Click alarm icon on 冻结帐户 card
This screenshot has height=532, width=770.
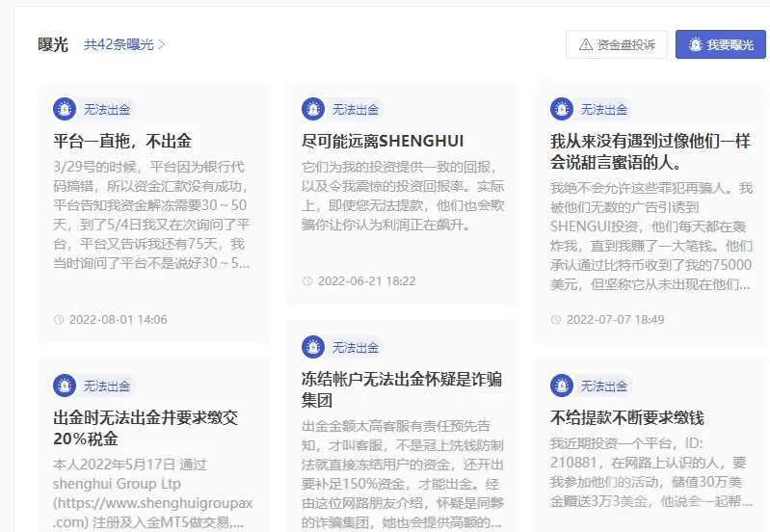pos(313,347)
